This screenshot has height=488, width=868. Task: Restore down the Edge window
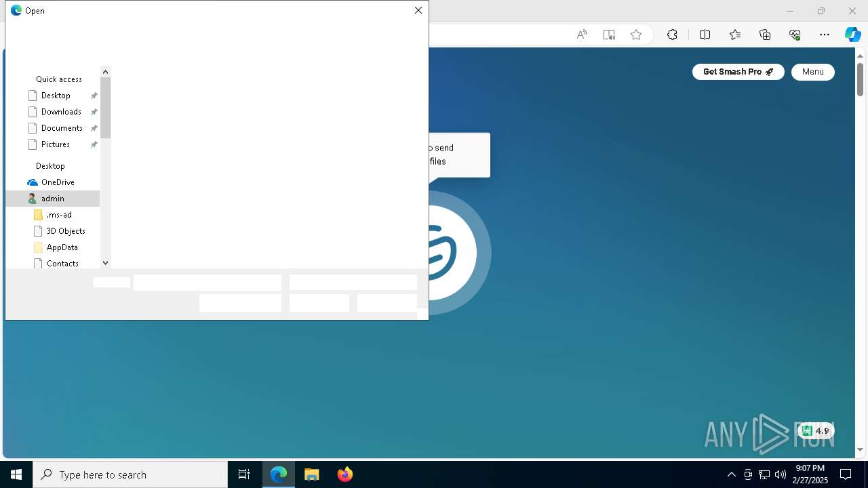[x=821, y=11]
